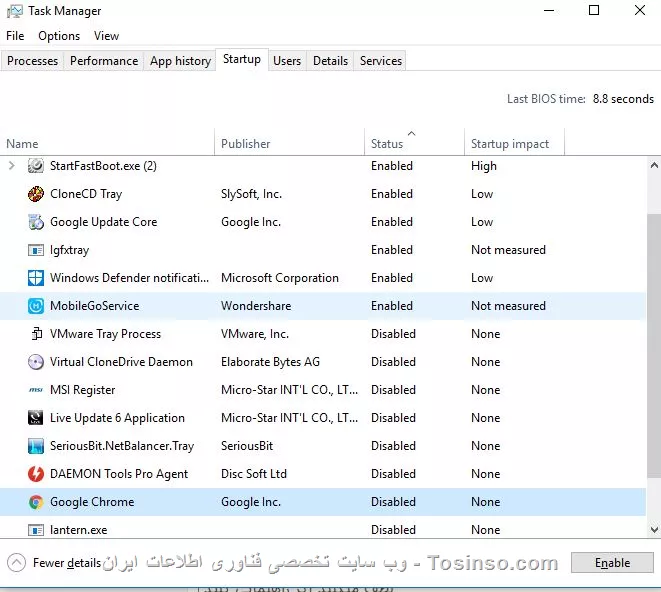661x592 pixels.
Task: Click the Windows Defender shield icon
Action: [x=36, y=278]
